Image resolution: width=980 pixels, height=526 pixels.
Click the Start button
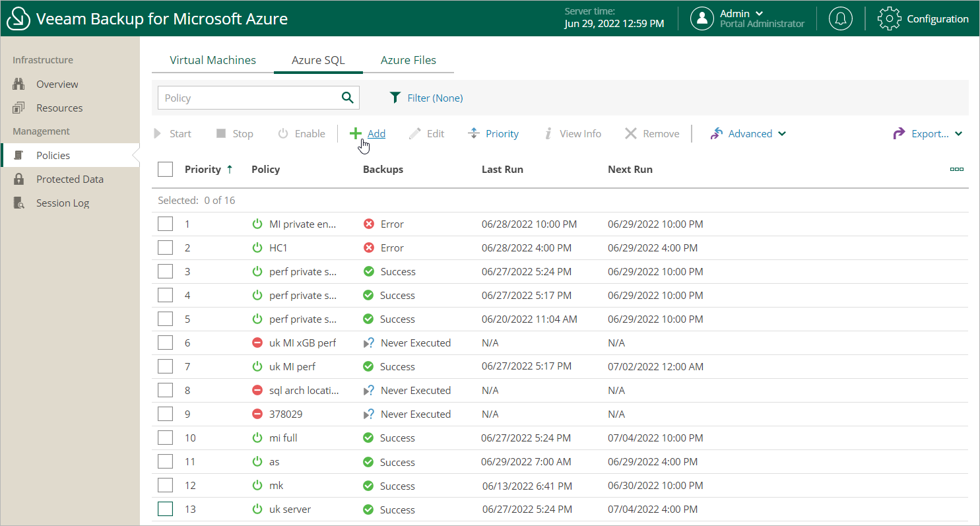coord(172,133)
